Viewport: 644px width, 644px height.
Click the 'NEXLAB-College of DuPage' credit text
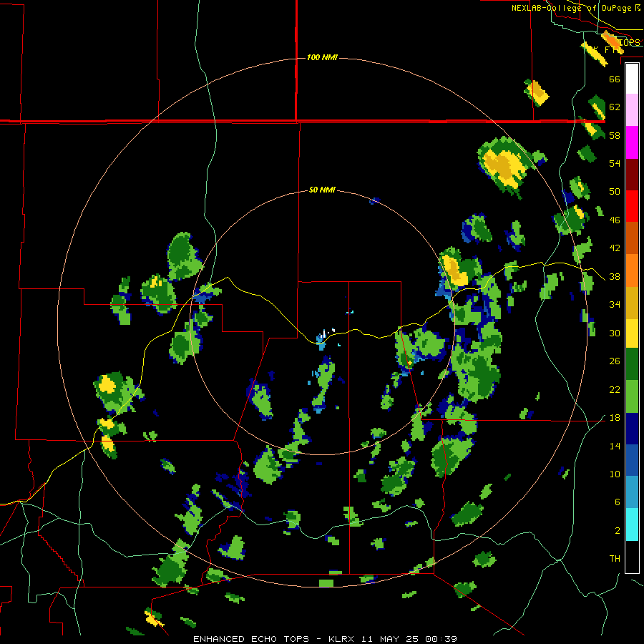click(x=571, y=8)
